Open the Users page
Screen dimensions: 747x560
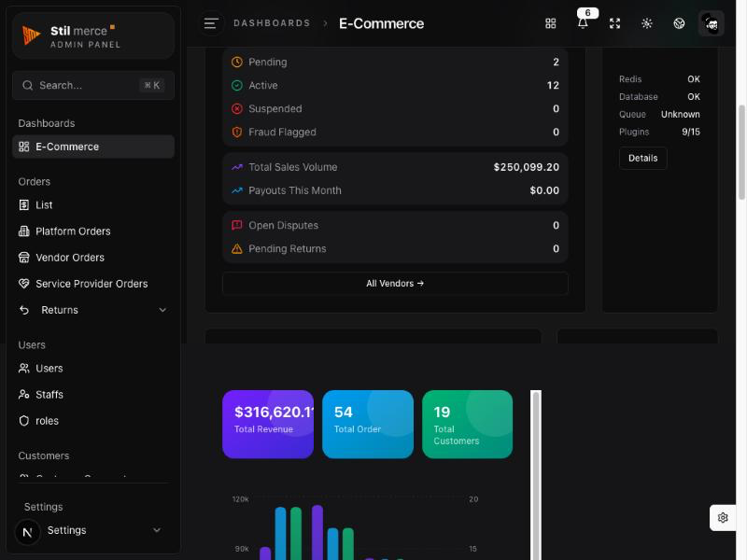point(93,368)
